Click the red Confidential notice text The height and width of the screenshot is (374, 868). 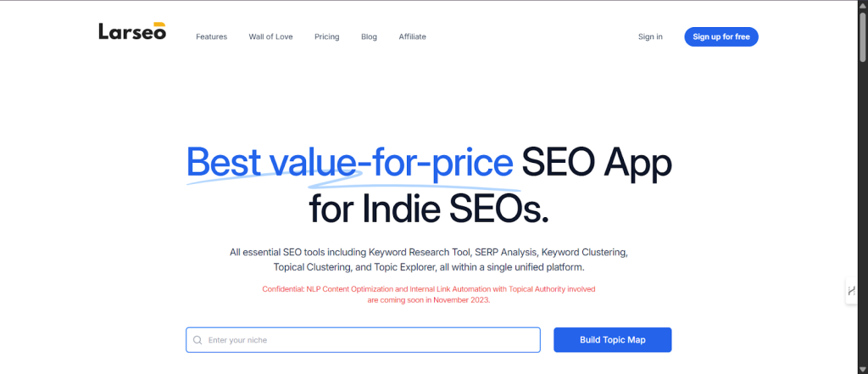pos(429,293)
